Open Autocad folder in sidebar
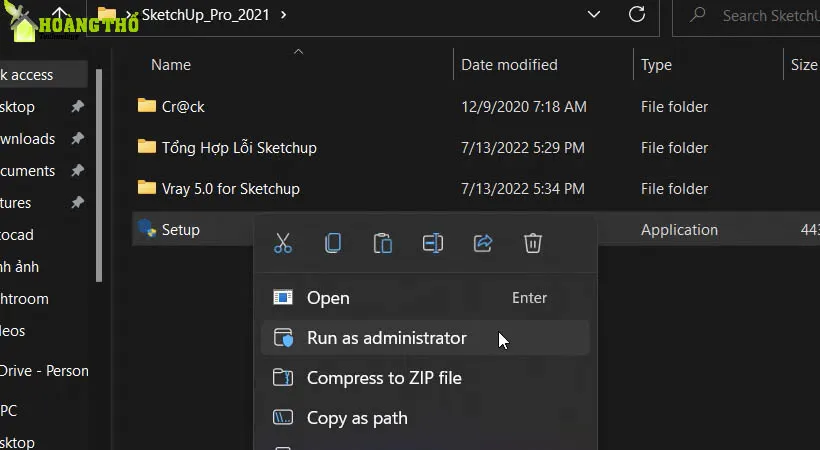Image resolution: width=820 pixels, height=450 pixels. coord(17,234)
